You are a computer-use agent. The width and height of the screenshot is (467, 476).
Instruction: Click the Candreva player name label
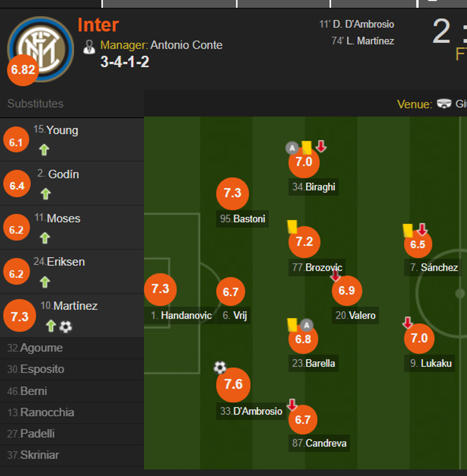(x=326, y=443)
